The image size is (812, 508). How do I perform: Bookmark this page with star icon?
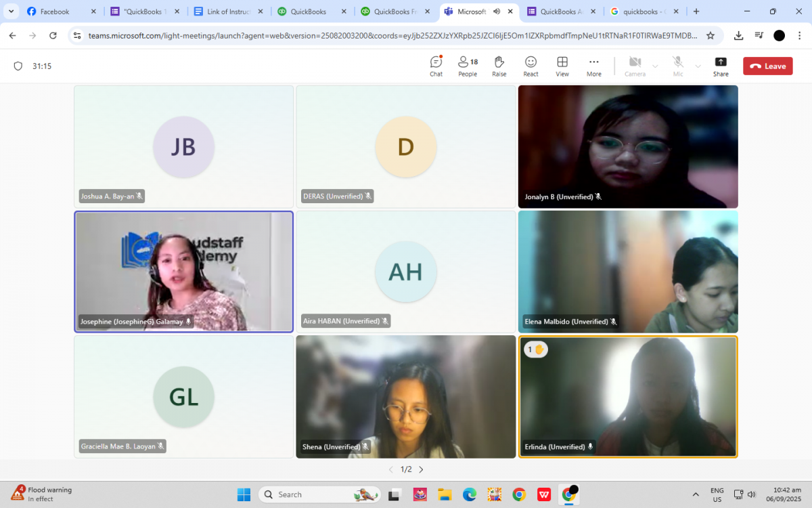(x=710, y=36)
